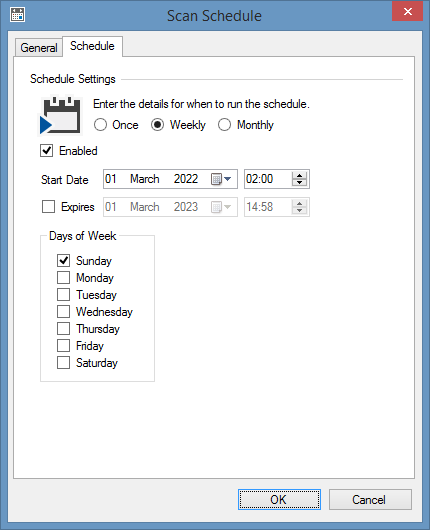Expand the Start Date dropdown arrow
430x530 pixels.
[228, 179]
